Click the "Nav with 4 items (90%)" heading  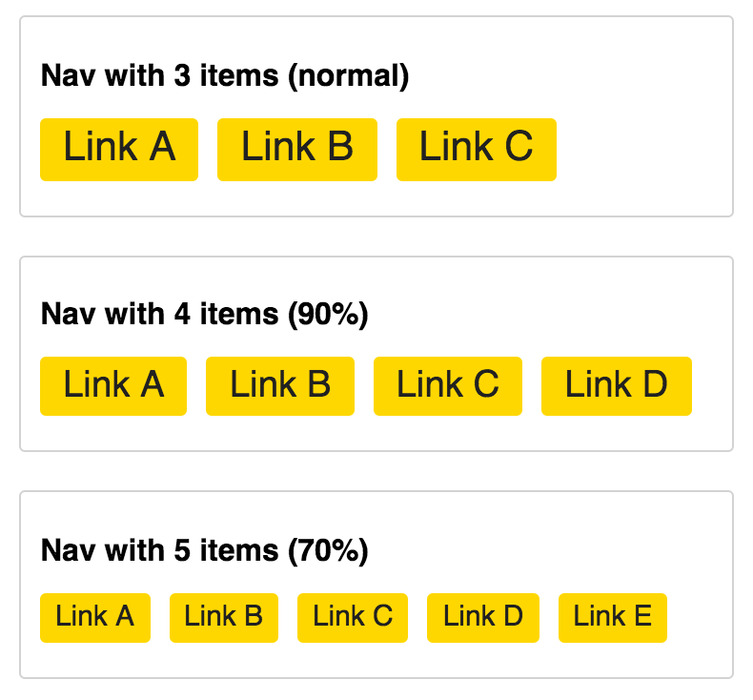(x=205, y=314)
